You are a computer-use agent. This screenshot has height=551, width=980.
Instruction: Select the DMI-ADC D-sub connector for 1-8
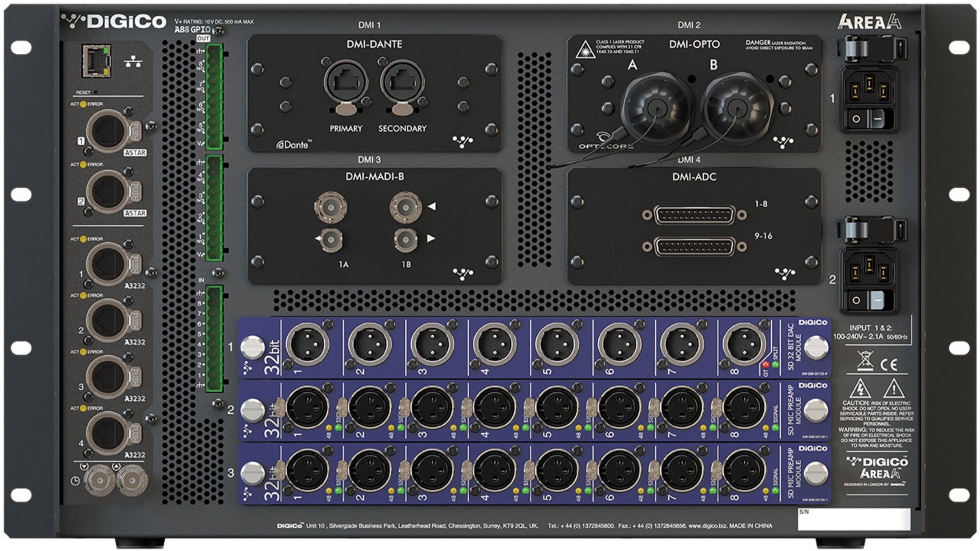(x=695, y=215)
